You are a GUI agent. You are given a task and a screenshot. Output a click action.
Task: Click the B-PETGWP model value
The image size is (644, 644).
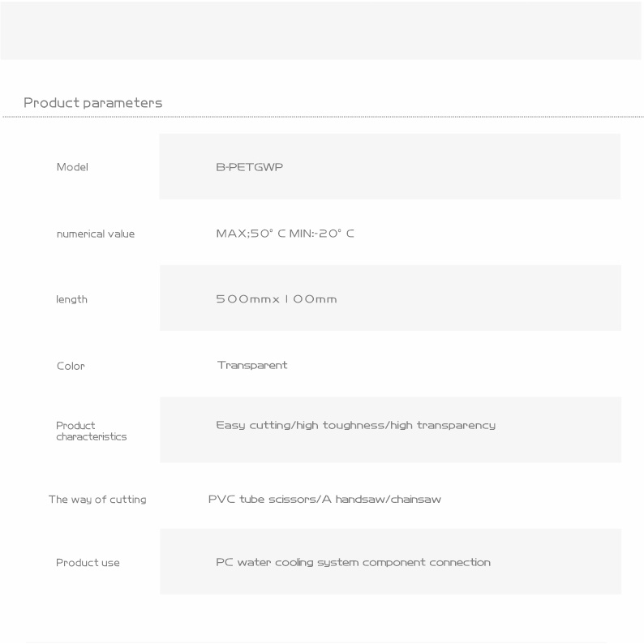[250, 167]
